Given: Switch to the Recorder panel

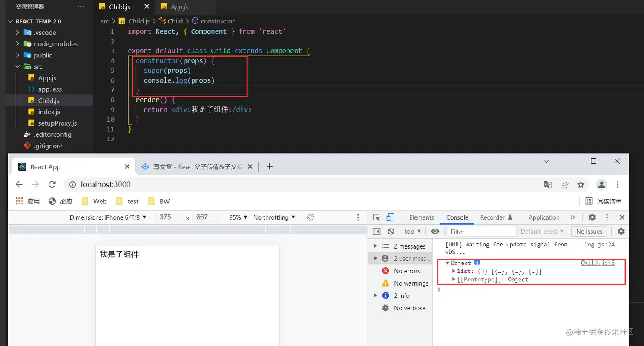Looking at the screenshot, I should pyautogui.click(x=496, y=217).
